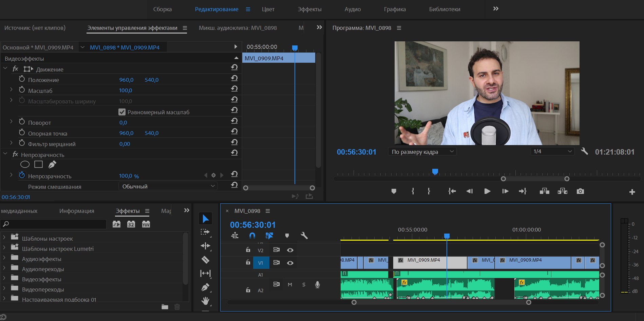This screenshot has width=644, height=321.
Task: Select the Track Select Forward tool
Action: [205, 232]
